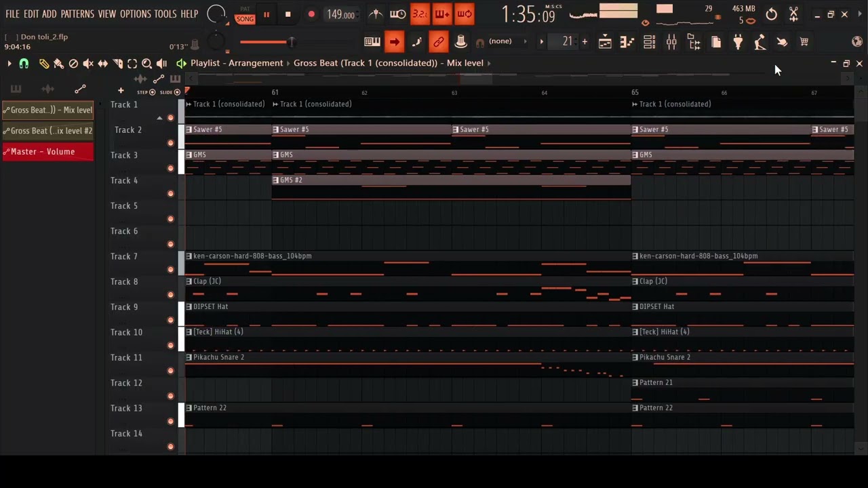
Task: Select Master - Volume automation clip
Action: coord(47,152)
